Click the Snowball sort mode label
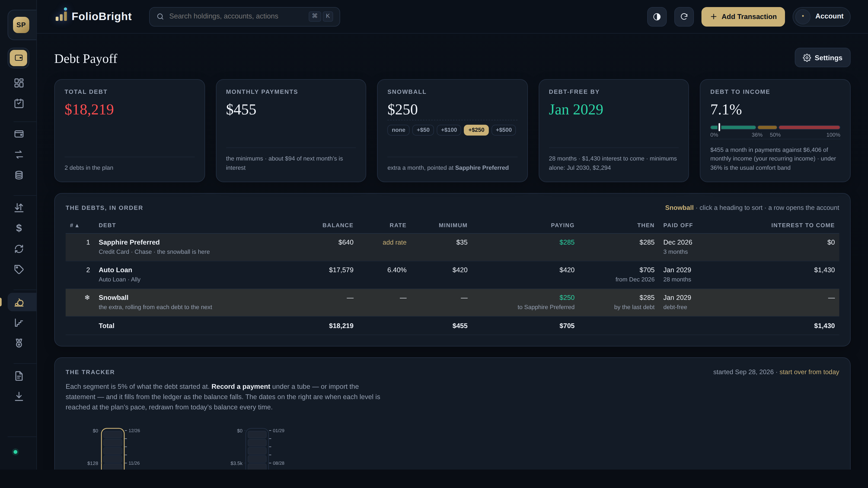868x488 pixels. click(679, 208)
